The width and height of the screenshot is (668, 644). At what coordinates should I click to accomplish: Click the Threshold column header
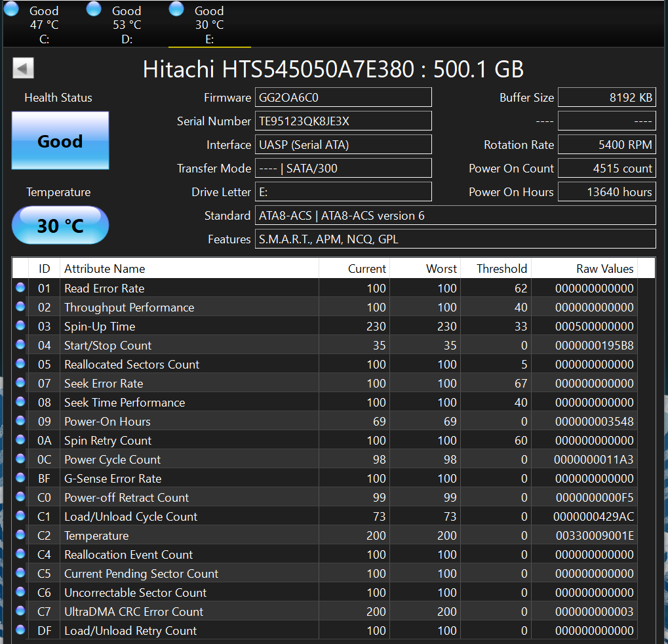coord(496,268)
